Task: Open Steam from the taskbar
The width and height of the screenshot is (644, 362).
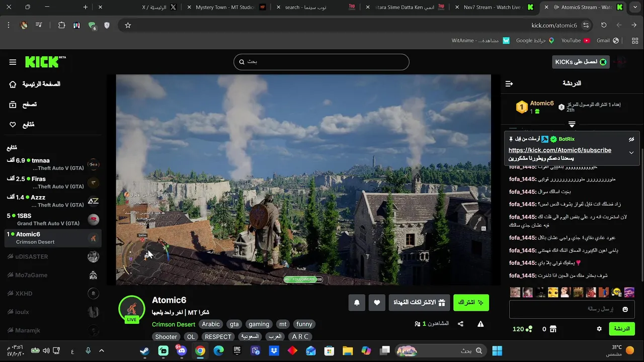Action: pos(144,351)
